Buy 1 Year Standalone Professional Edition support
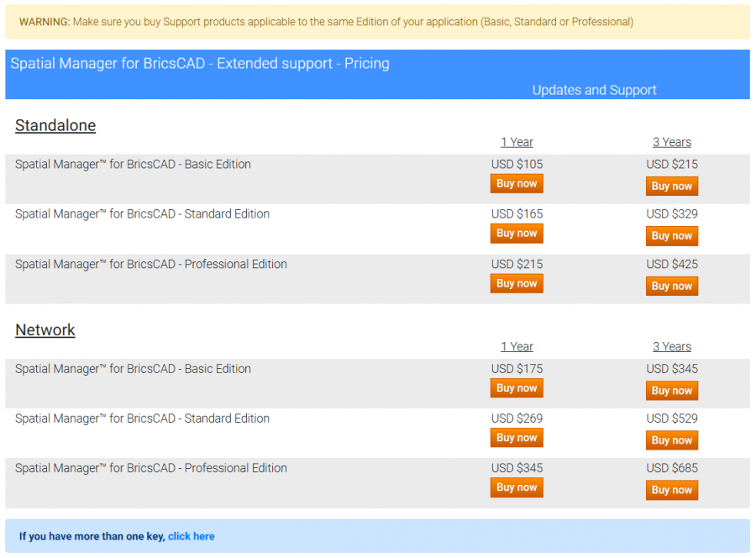 [516, 283]
